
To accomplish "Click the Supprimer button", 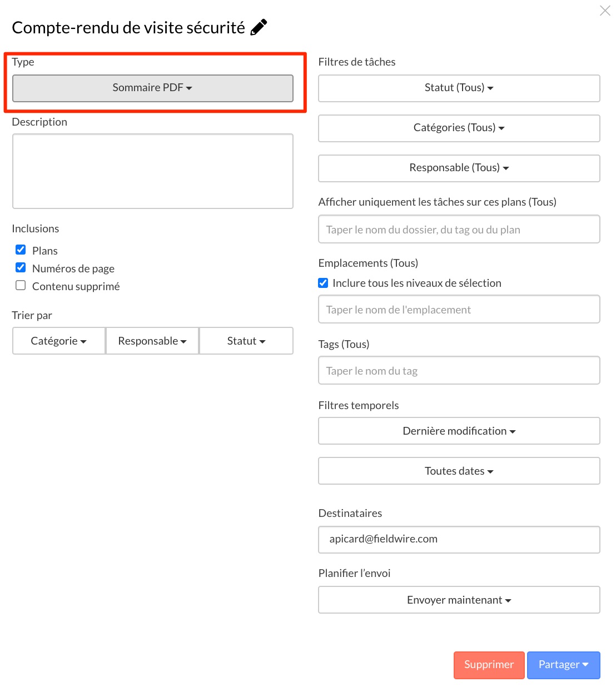I will (489, 665).
